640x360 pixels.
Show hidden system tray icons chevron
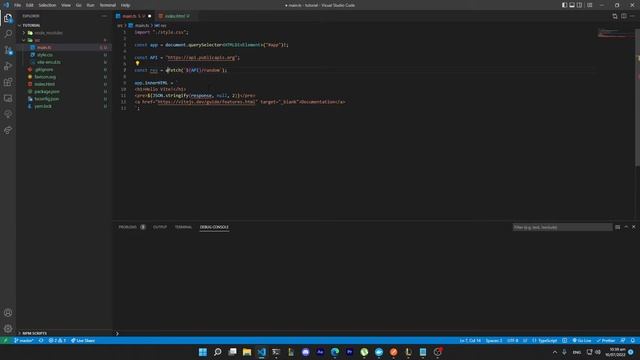(x=554, y=352)
